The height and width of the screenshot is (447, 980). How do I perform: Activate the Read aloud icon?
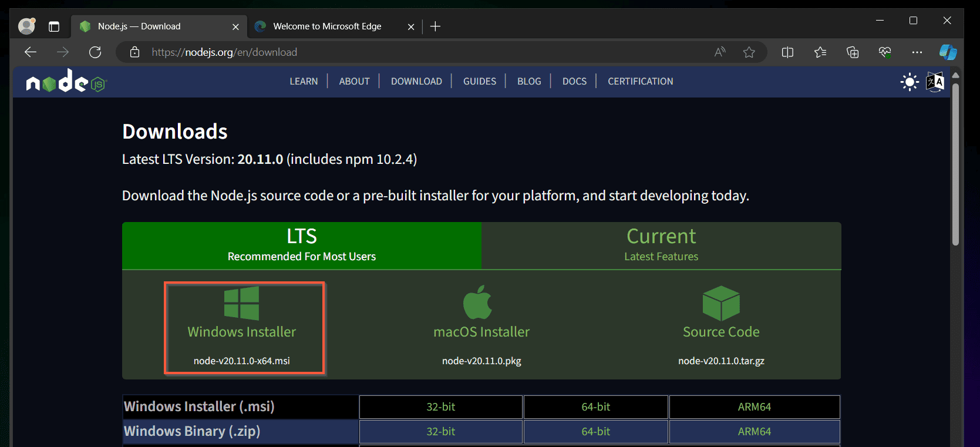[720, 52]
